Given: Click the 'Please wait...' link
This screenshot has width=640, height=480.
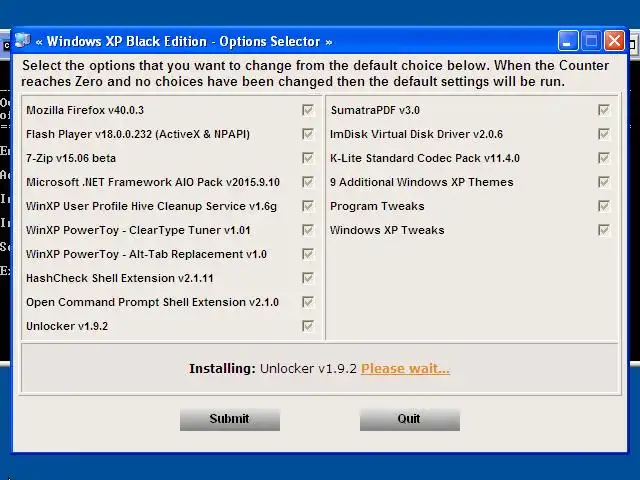Looking at the screenshot, I should point(405,369).
